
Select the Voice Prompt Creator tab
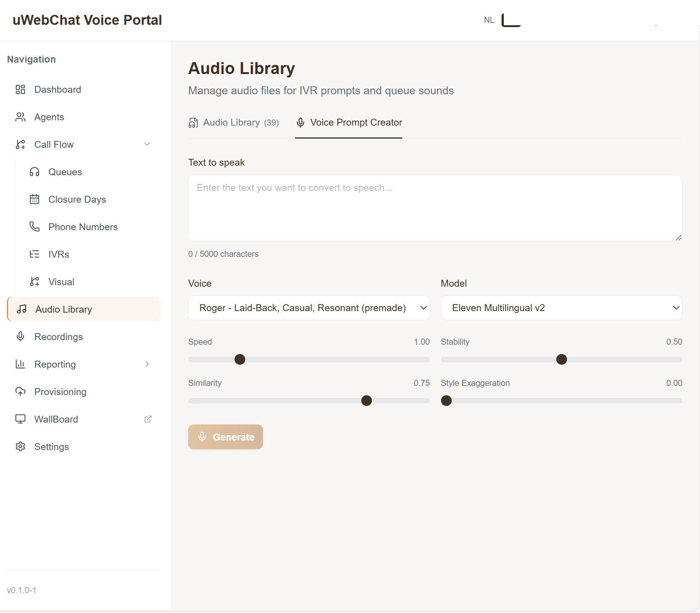coord(348,122)
